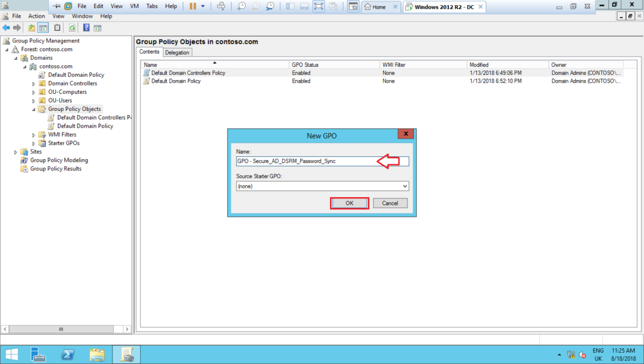Collapse the Group Policy Objects node
Image resolution: width=644 pixels, height=364 pixels.
pyautogui.click(x=34, y=110)
